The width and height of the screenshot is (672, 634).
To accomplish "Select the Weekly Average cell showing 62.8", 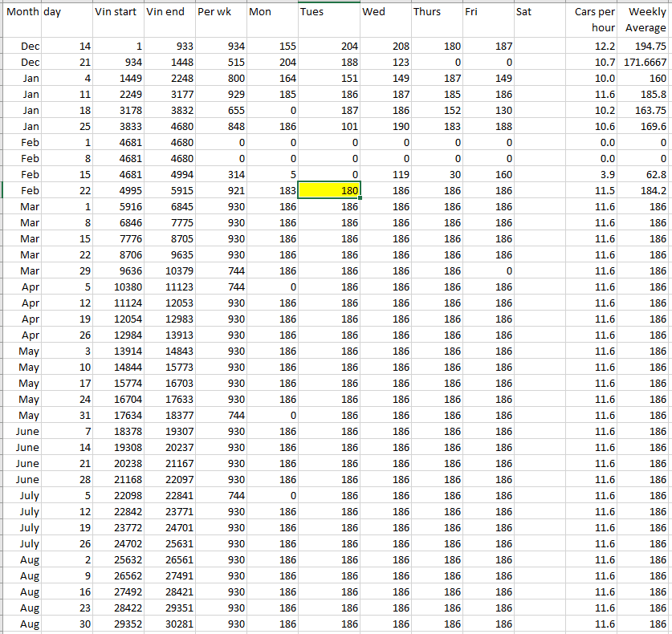I will (645, 175).
